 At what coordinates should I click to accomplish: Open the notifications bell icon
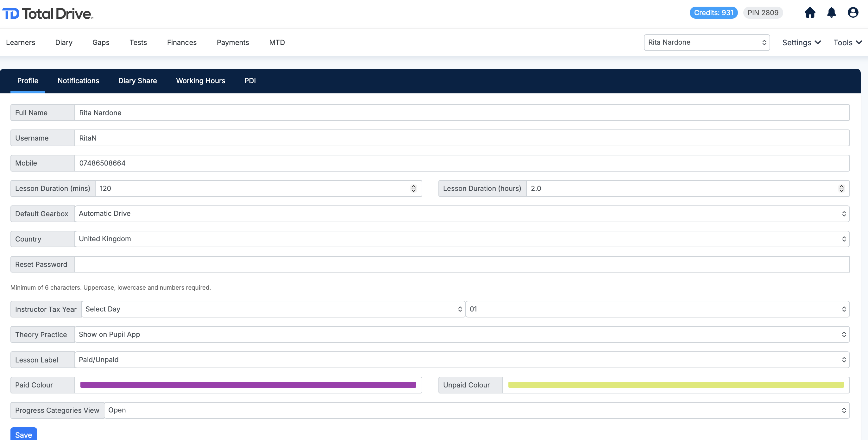coord(831,13)
